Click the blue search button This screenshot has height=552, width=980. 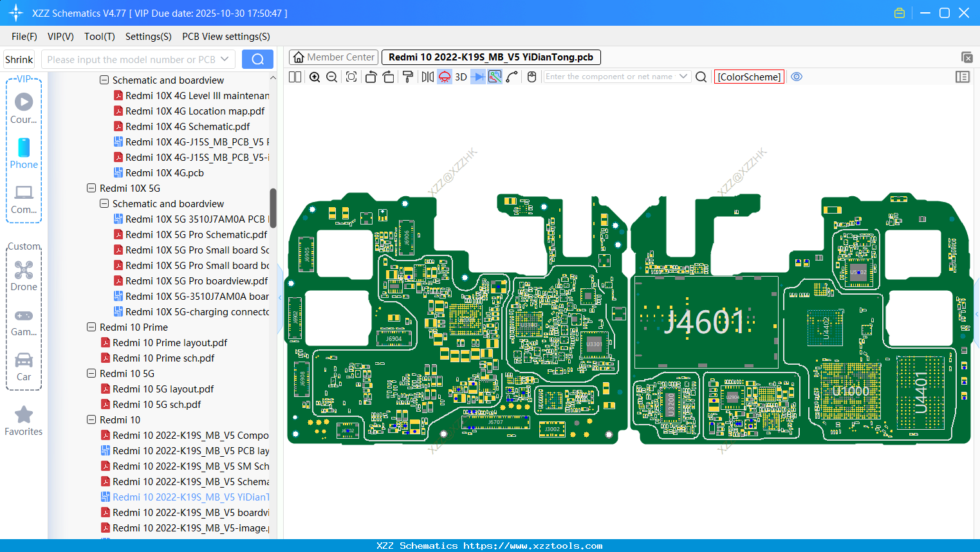(x=257, y=60)
